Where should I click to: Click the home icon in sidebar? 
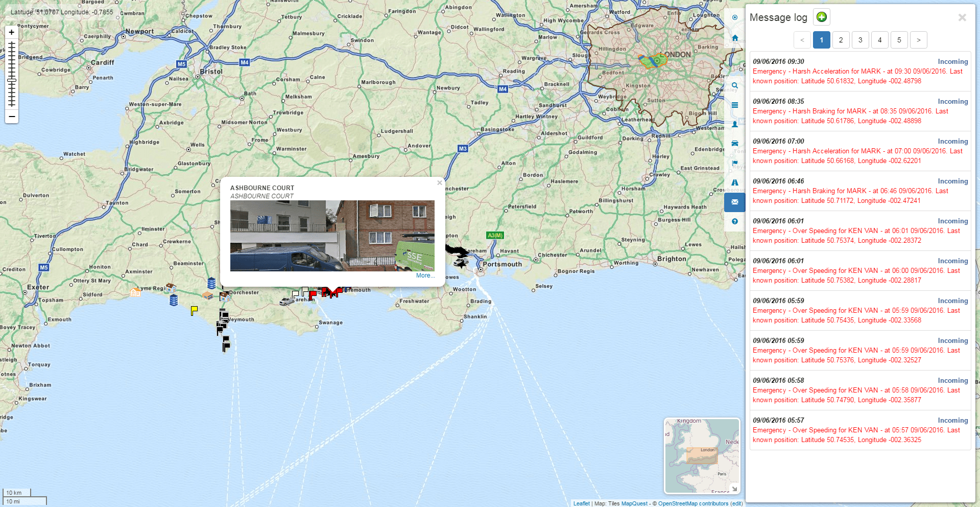(x=734, y=38)
